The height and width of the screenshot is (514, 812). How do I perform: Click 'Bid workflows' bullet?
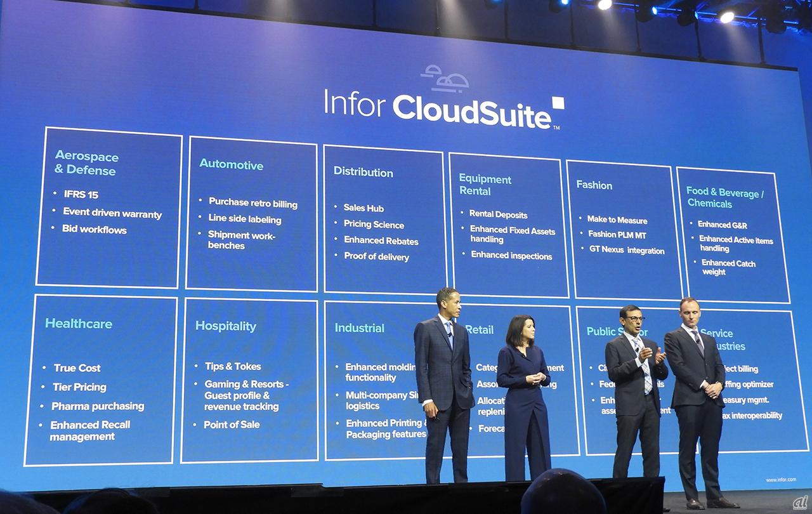[95, 229]
